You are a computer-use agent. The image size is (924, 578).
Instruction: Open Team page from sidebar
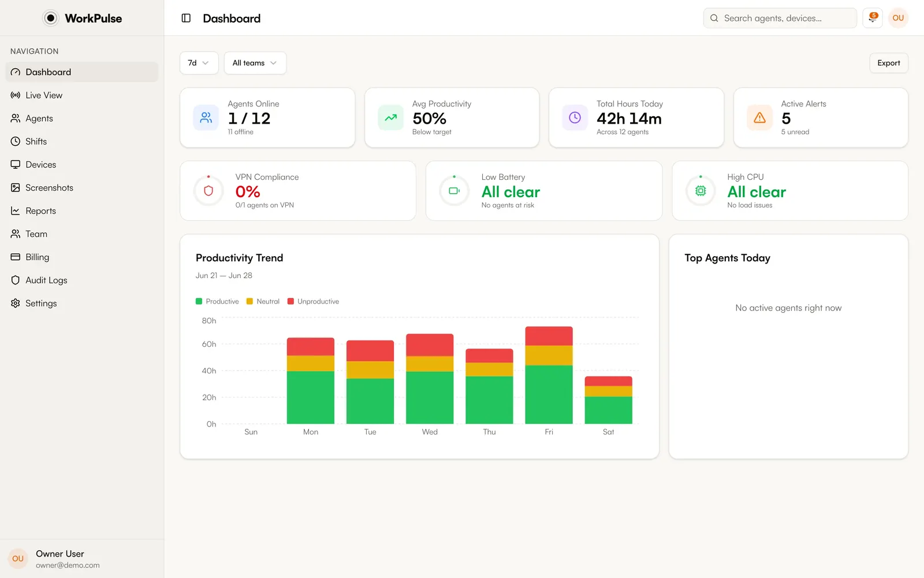(82, 234)
